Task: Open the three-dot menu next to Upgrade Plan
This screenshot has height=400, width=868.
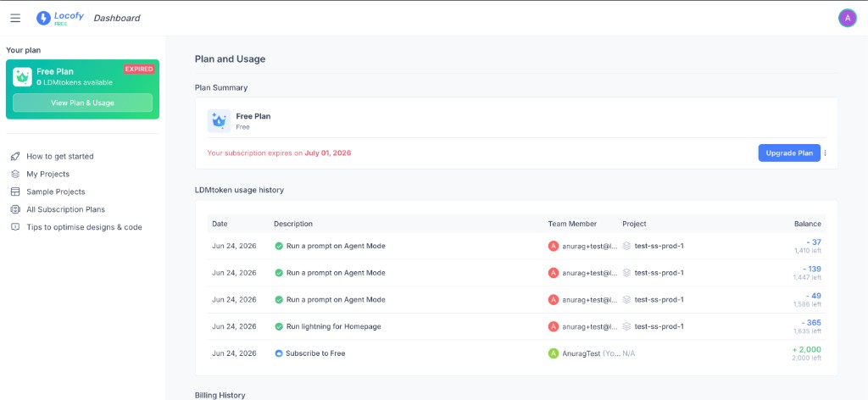Action: pyautogui.click(x=825, y=153)
